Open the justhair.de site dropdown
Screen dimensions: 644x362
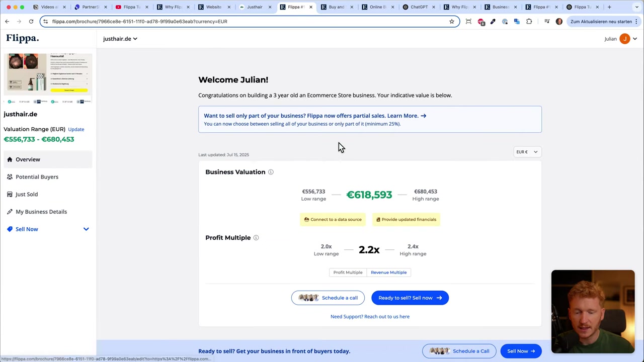120,39
